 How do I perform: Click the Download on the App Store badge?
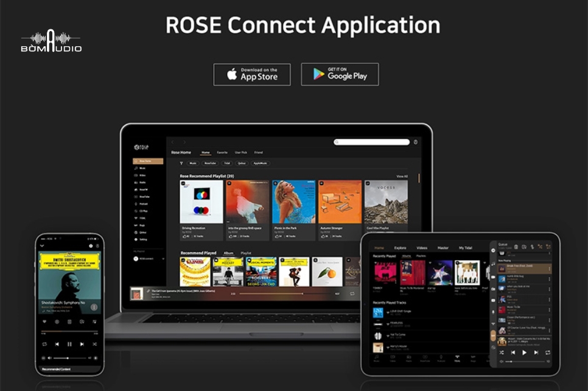[252, 74]
